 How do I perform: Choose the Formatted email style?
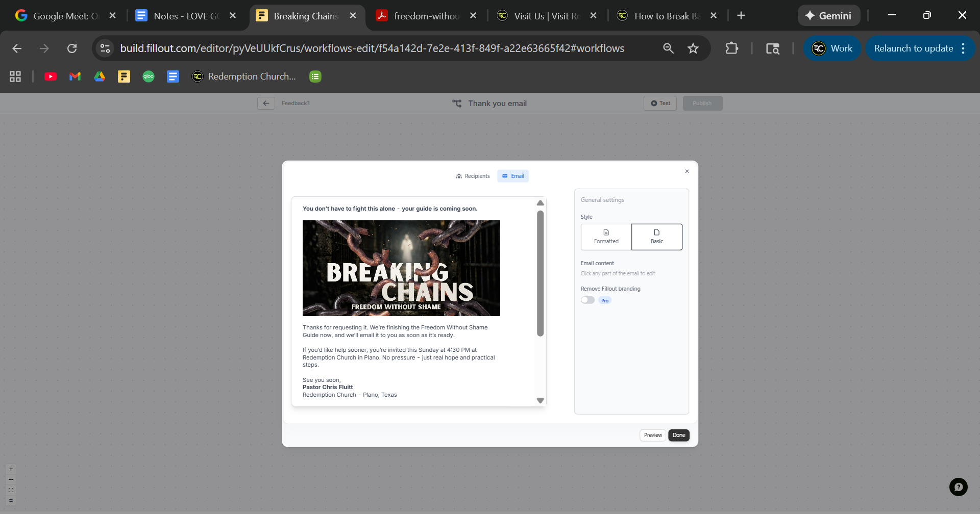tap(606, 237)
